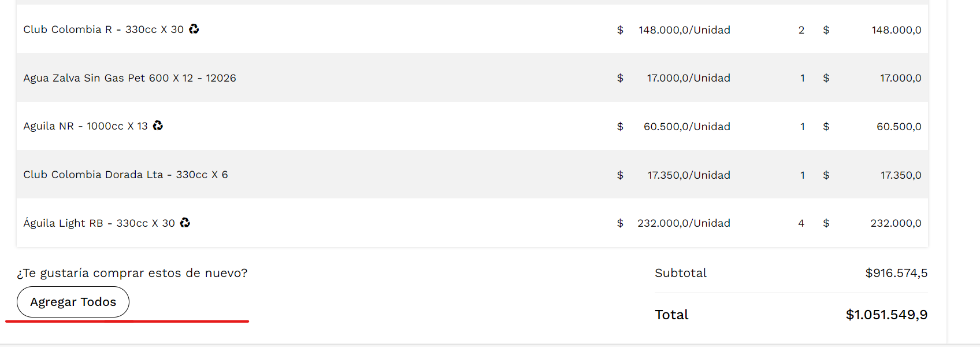Click the 60.500,0 line total for Aguila NR
Image resolution: width=980 pixels, height=347 pixels.
[899, 127]
